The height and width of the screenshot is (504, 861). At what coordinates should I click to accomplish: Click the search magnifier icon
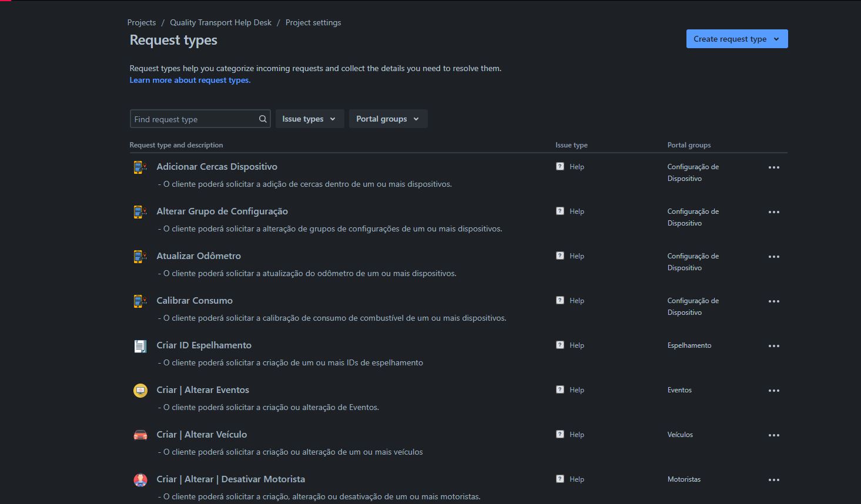[x=263, y=119]
